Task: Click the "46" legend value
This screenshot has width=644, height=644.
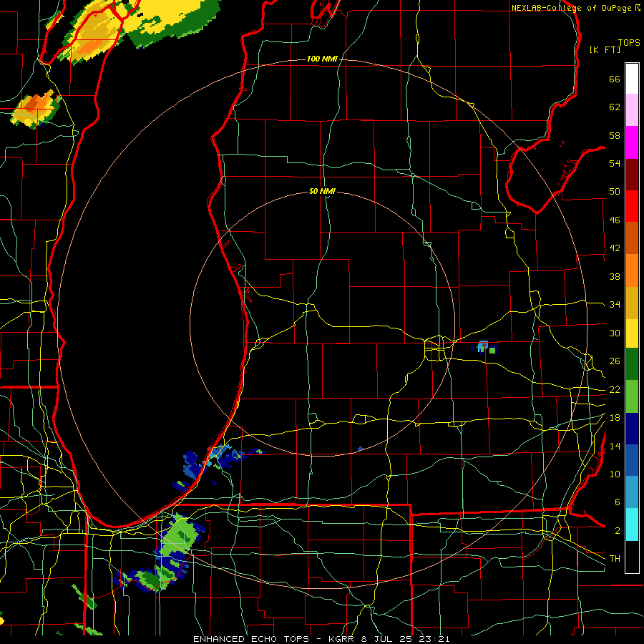Action: [615, 220]
